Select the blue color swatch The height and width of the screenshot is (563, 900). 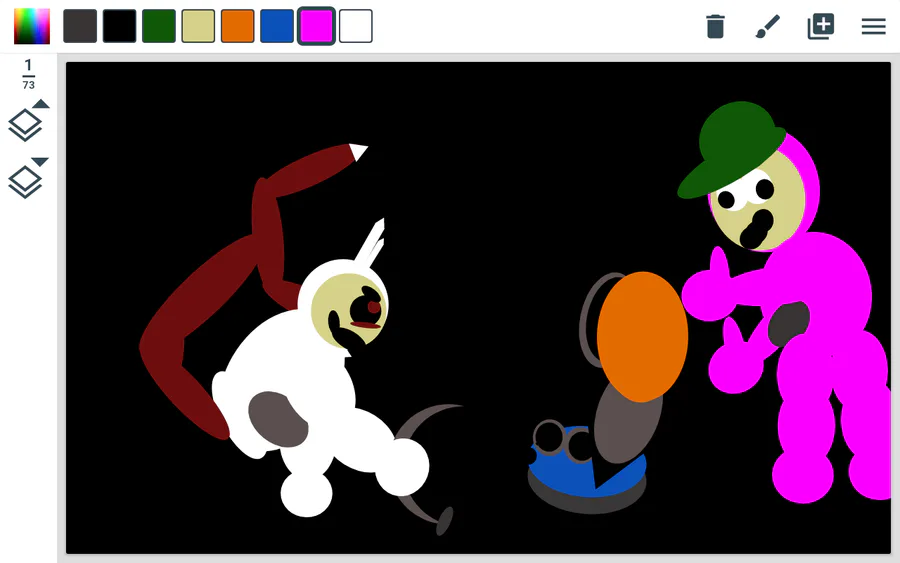click(277, 26)
